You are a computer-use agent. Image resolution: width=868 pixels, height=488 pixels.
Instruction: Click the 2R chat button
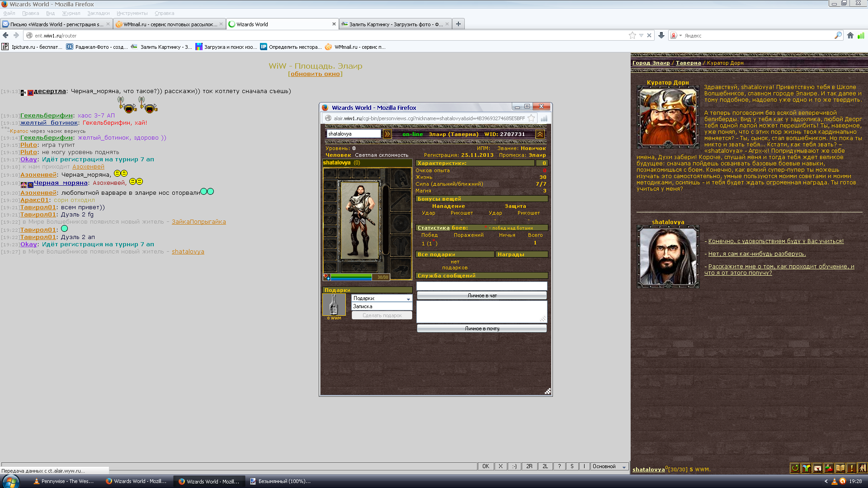[529, 466]
